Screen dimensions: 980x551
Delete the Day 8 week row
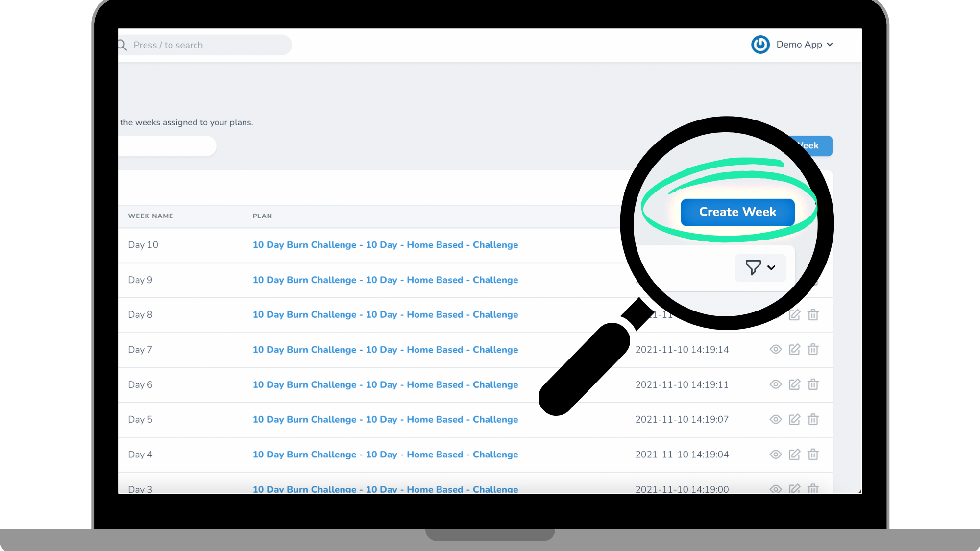point(813,315)
